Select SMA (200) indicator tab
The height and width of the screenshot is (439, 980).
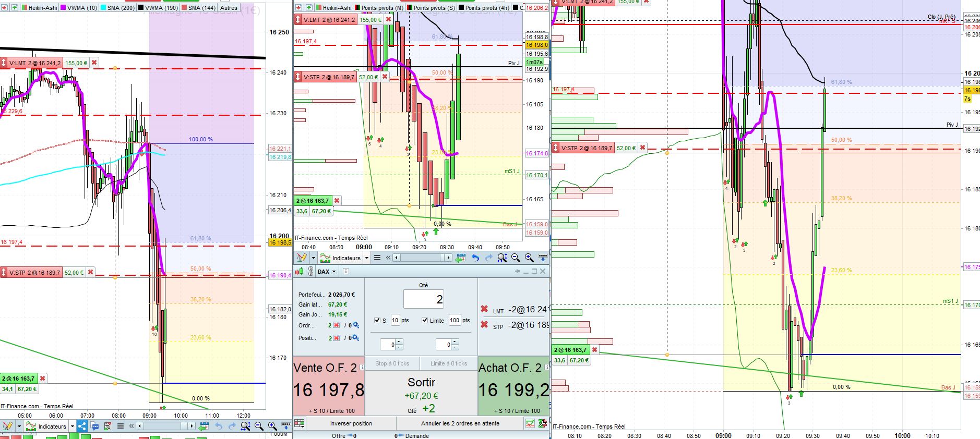[x=117, y=8]
